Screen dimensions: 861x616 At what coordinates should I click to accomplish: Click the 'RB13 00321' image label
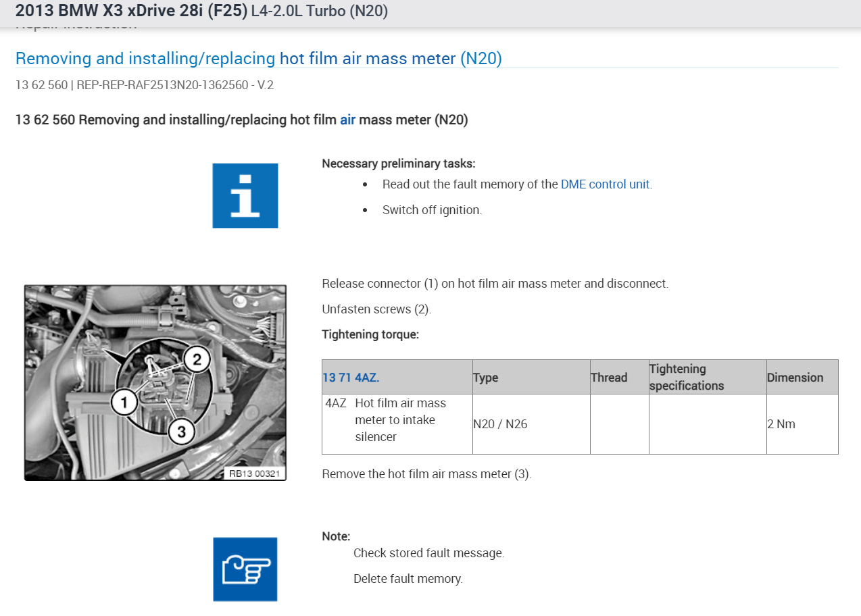click(253, 473)
